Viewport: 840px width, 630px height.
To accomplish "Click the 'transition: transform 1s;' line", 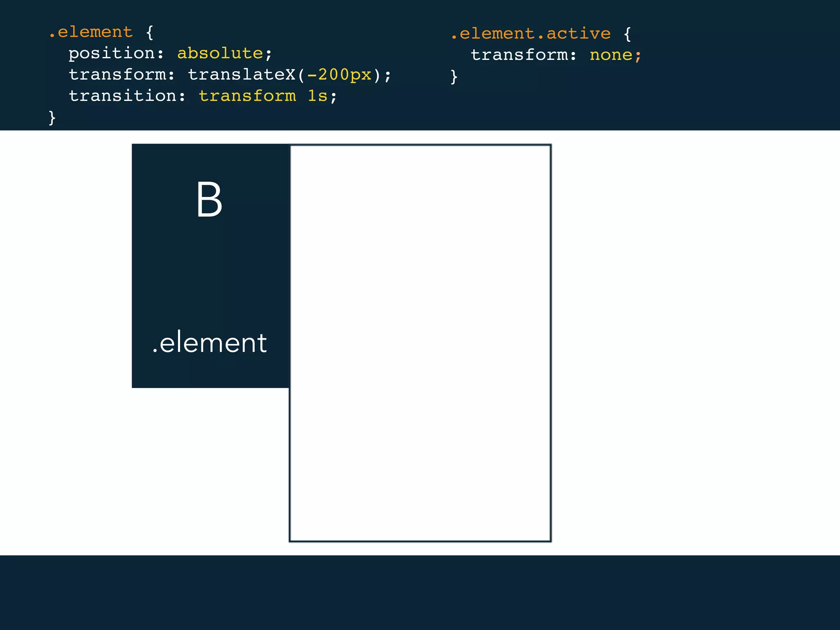I will pos(203,96).
